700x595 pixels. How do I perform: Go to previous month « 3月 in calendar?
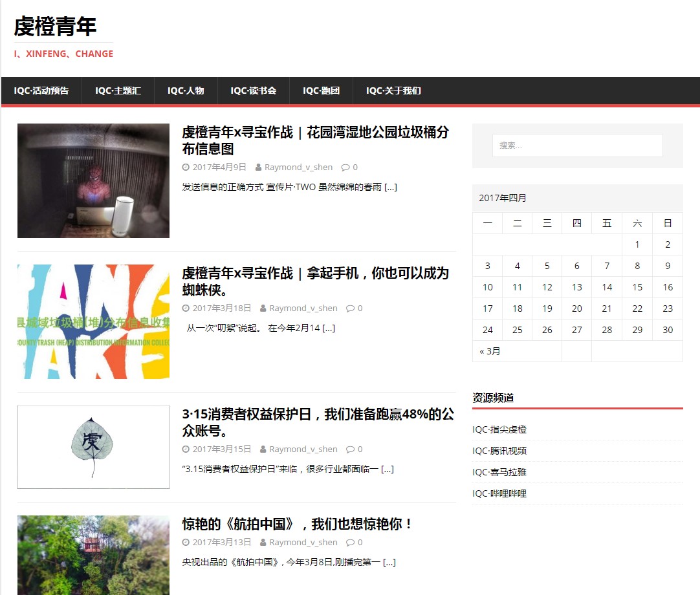(x=490, y=351)
